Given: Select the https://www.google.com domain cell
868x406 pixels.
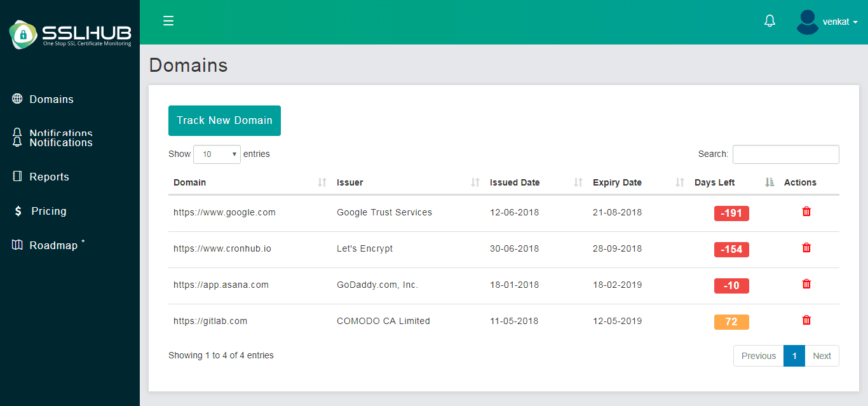Looking at the screenshot, I should point(224,213).
